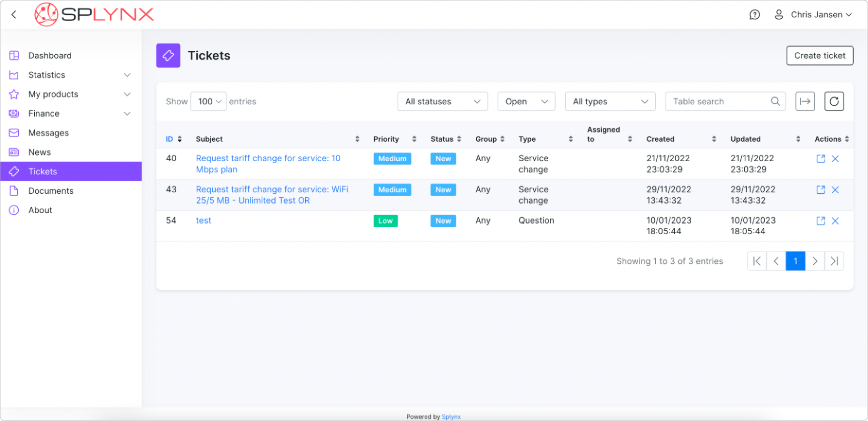Click the Low priority badge of ticket 54
The image size is (868, 421).
point(385,221)
